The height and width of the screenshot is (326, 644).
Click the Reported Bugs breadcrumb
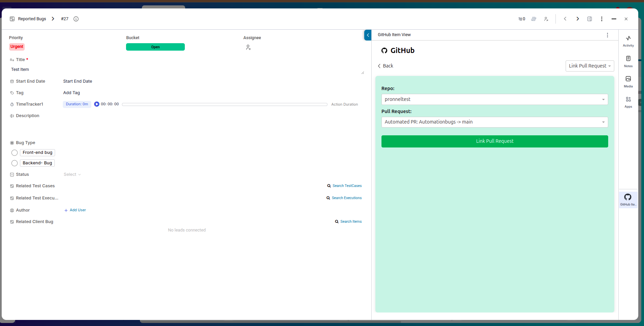(32, 19)
